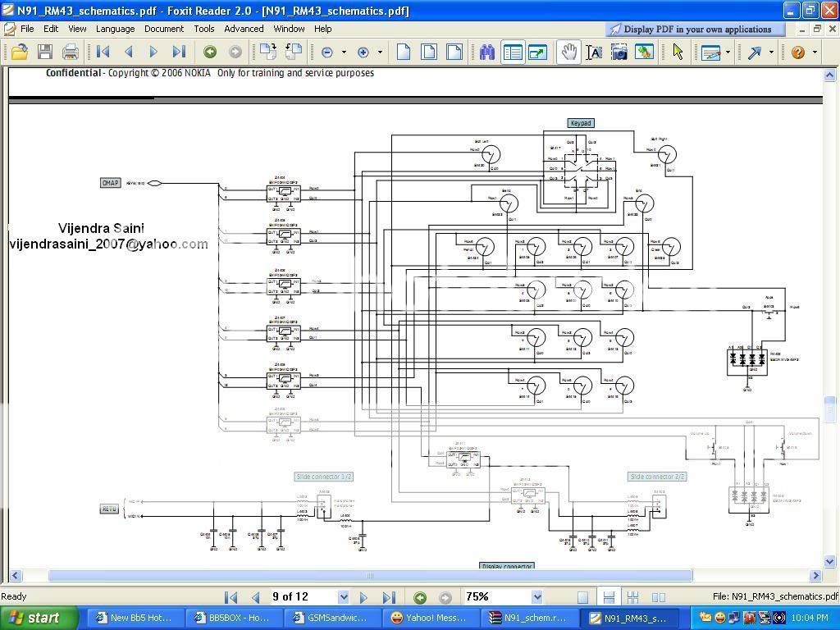Activate the Snapshot camera tool
Viewport: 840px width, 630px height.
tap(619, 52)
